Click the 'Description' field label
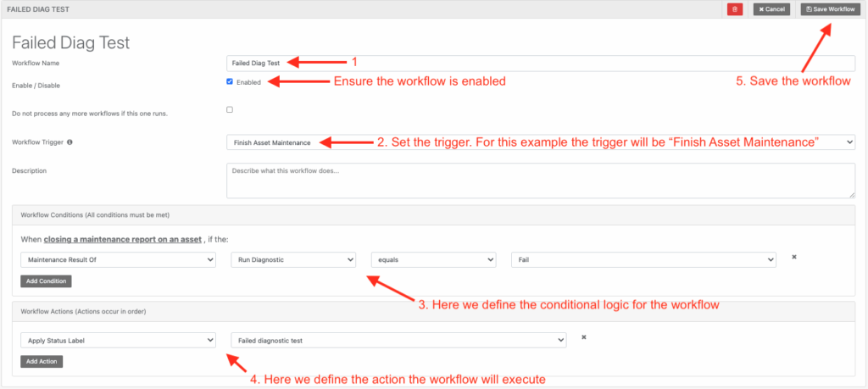 coord(30,171)
